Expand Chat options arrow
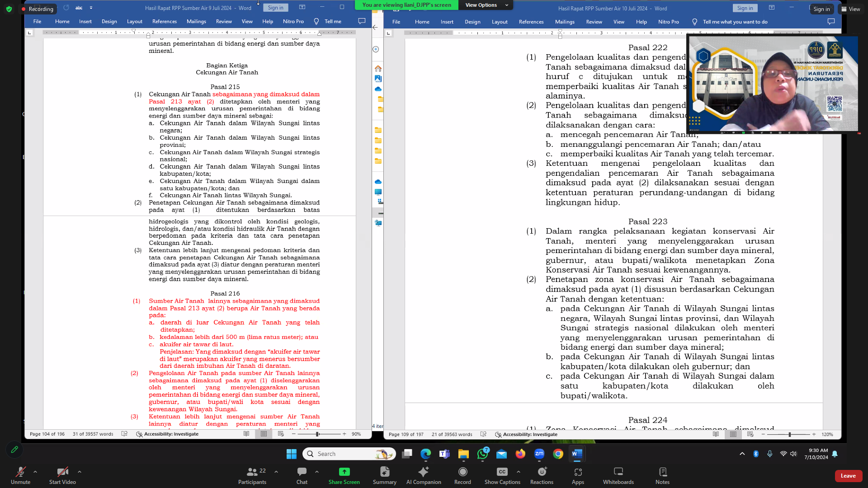This screenshot has height=488, width=868. coord(317,471)
